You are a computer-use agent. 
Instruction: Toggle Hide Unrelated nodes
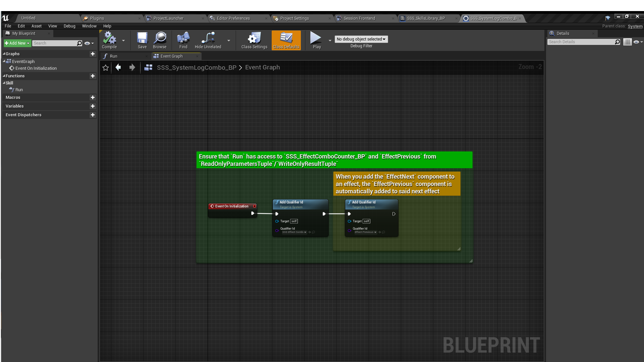(x=208, y=40)
